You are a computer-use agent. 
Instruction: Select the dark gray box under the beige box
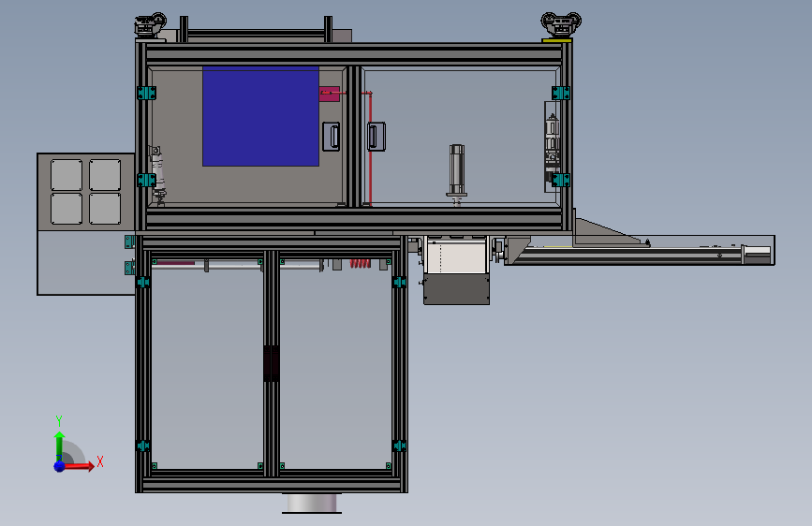[x=456, y=290]
